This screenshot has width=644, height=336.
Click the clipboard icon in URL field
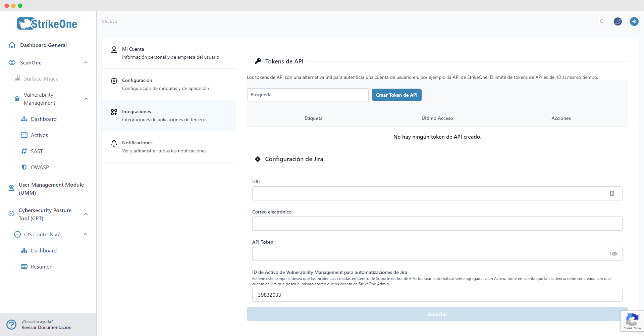click(x=612, y=193)
